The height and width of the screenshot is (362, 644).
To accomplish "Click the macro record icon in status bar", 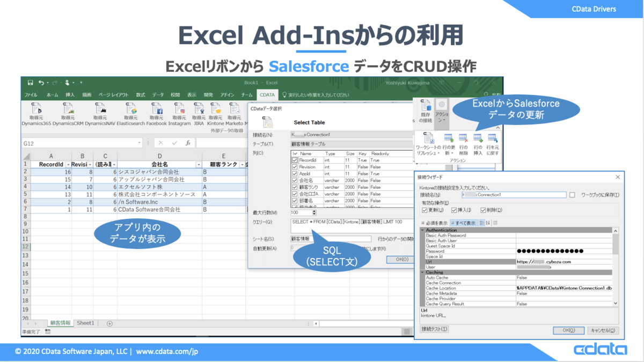I will click(x=48, y=332).
